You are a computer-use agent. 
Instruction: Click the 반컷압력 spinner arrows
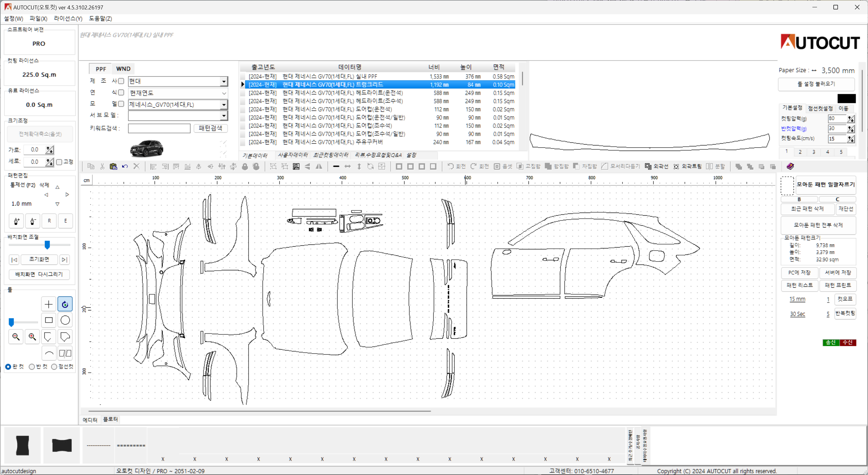click(x=851, y=129)
